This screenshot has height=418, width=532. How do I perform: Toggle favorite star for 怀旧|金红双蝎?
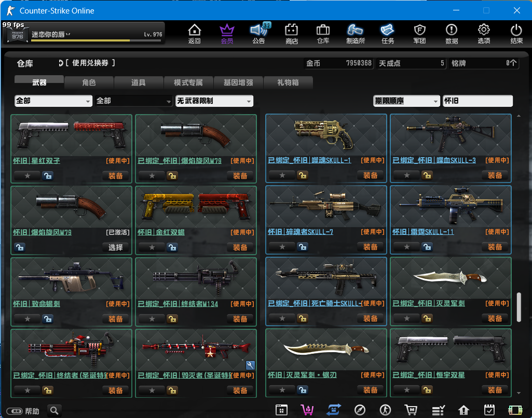(152, 247)
